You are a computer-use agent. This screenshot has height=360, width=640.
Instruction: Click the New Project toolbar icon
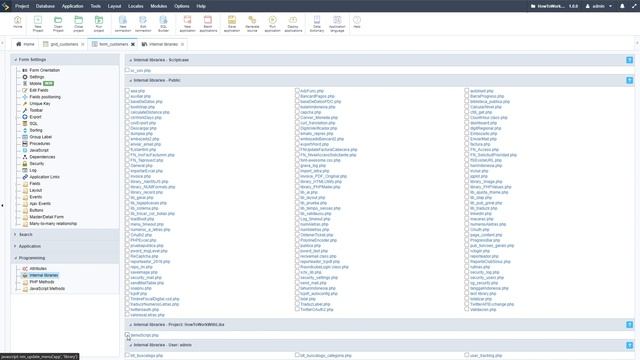point(38,24)
